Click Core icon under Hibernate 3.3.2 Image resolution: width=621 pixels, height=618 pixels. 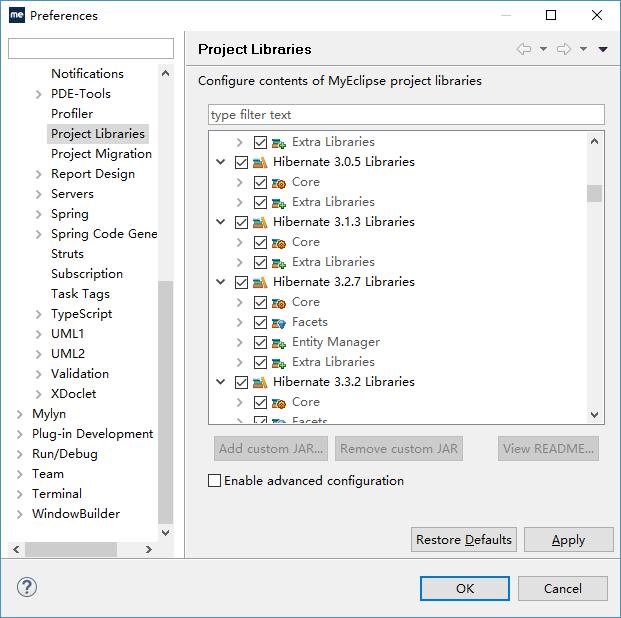pyautogui.click(x=279, y=402)
